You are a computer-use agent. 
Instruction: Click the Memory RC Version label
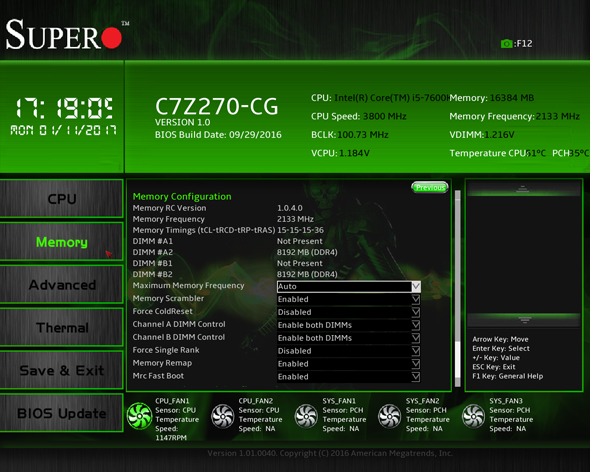pyautogui.click(x=169, y=208)
